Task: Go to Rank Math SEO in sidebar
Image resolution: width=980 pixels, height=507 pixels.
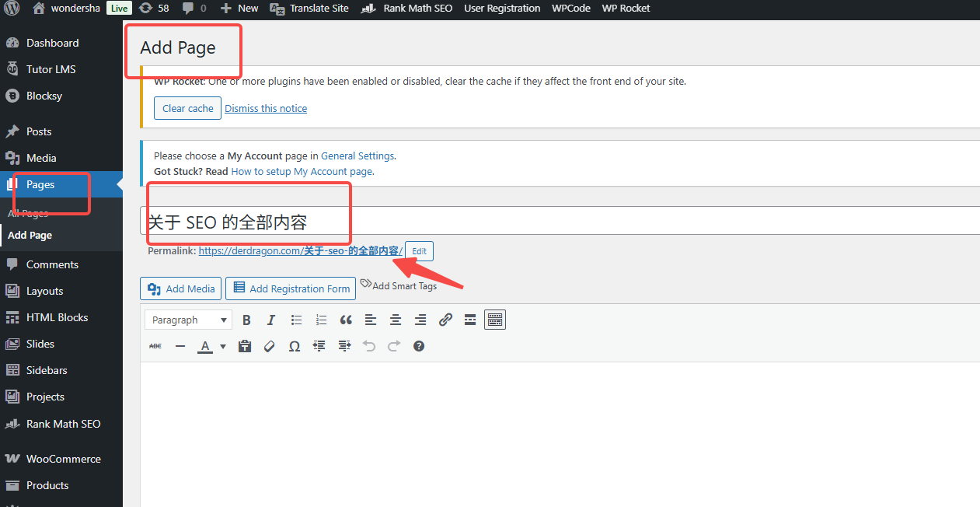Action: [63, 424]
